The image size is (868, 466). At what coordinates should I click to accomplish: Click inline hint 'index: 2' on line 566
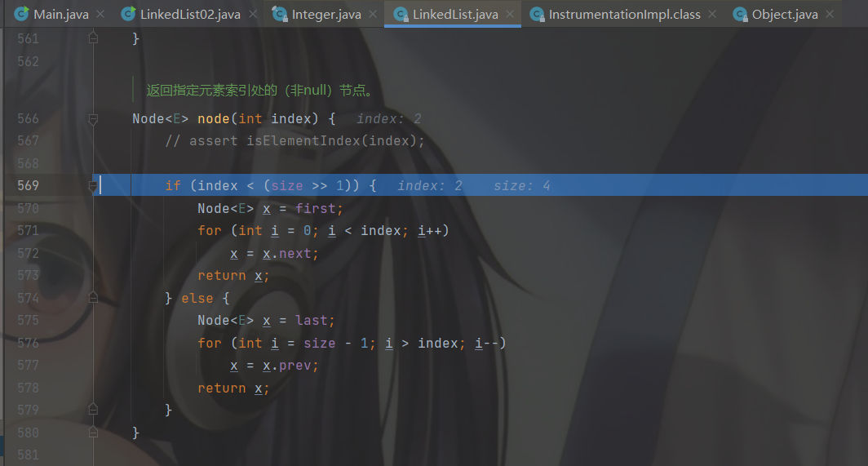(388, 118)
